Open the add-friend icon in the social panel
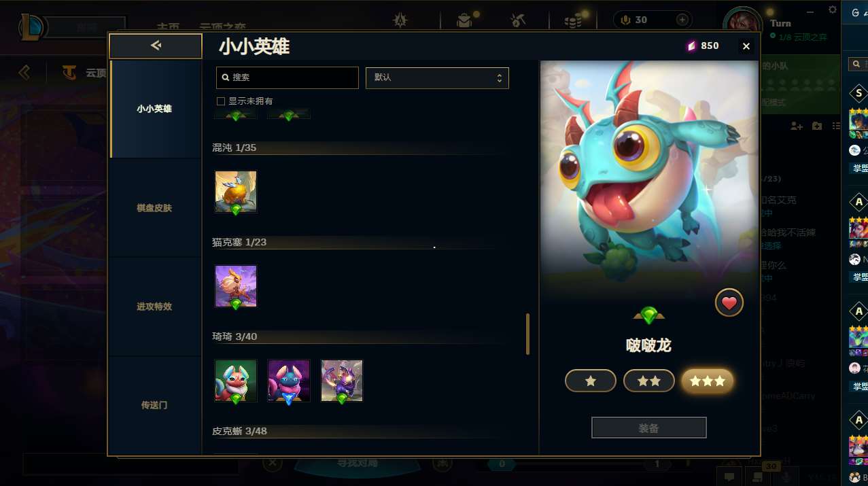 [x=797, y=126]
